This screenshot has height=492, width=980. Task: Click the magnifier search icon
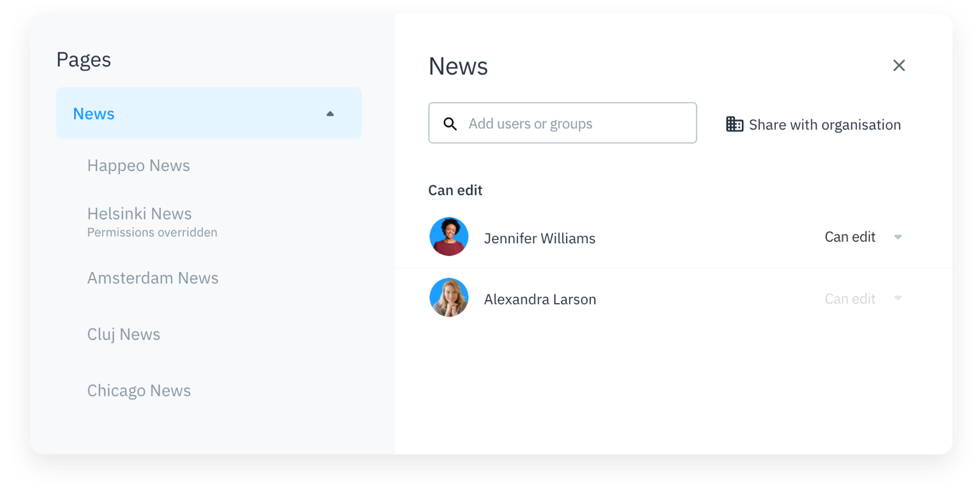(450, 124)
